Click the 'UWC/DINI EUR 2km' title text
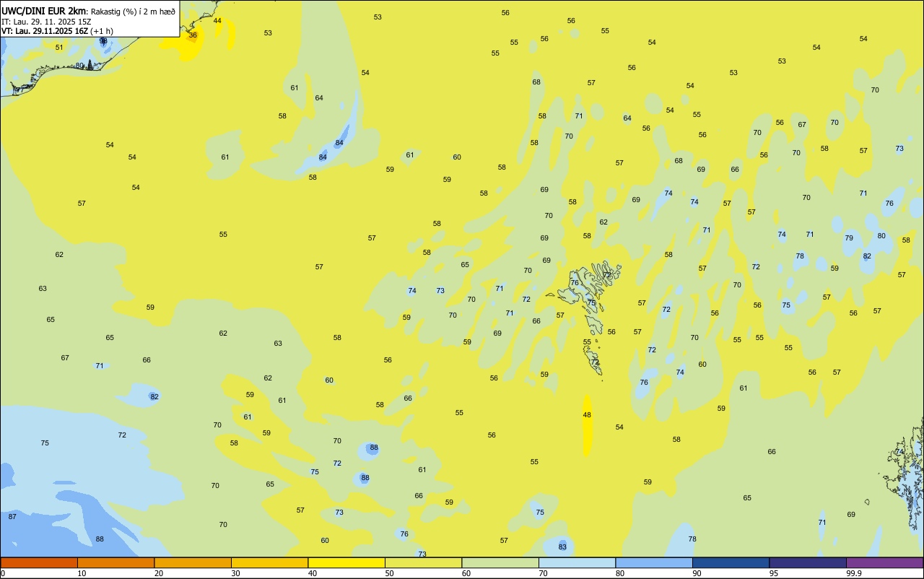This screenshot has width=924, height=579. tap(43, 11)
